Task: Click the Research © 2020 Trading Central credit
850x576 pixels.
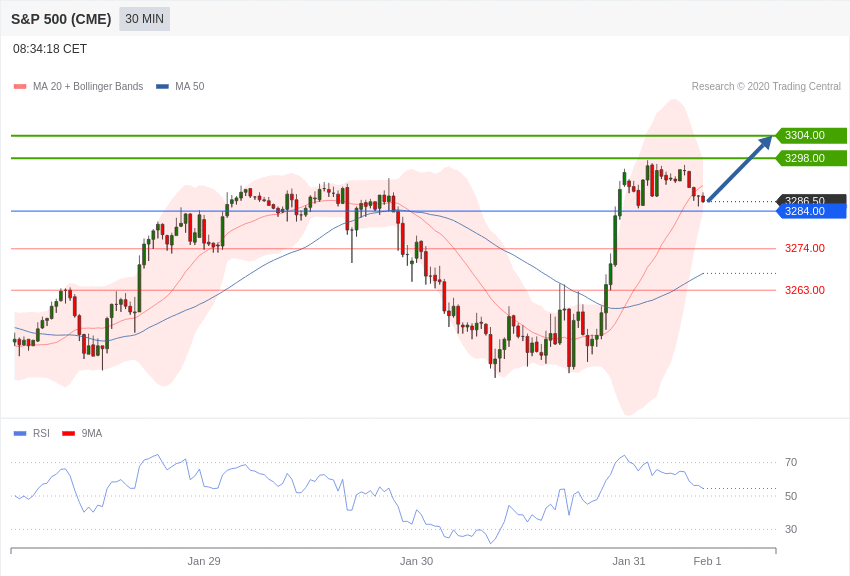Action: (766, 87)
